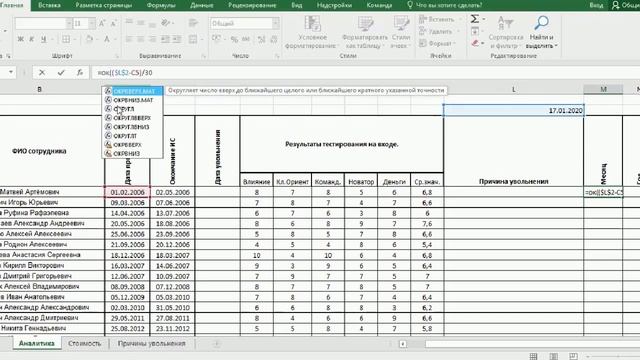Open the Общий number format dropdown

tap(276, 23)
